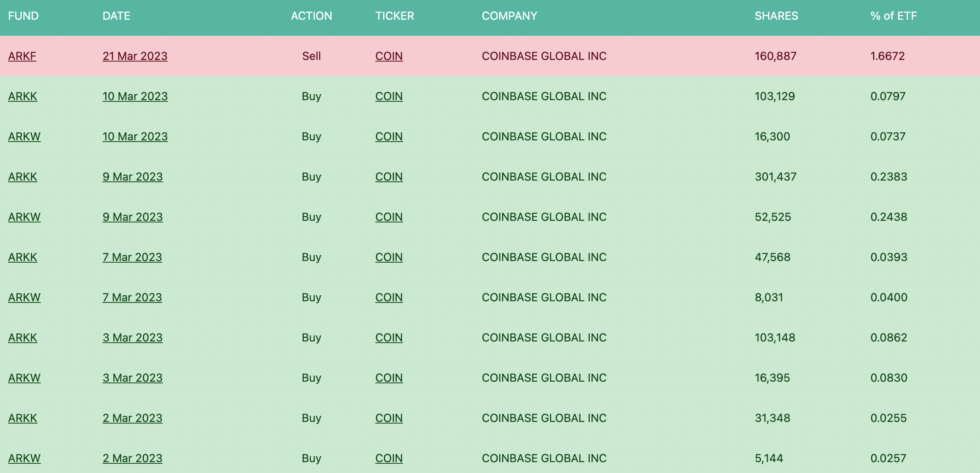Click the TICKER column header
Viewport: 980px width, 473px height.
394,16
